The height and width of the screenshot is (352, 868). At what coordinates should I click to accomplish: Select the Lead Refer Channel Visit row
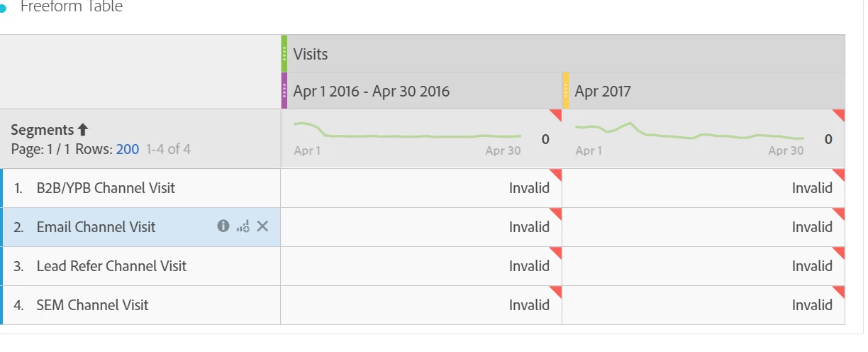click(141, 266)
